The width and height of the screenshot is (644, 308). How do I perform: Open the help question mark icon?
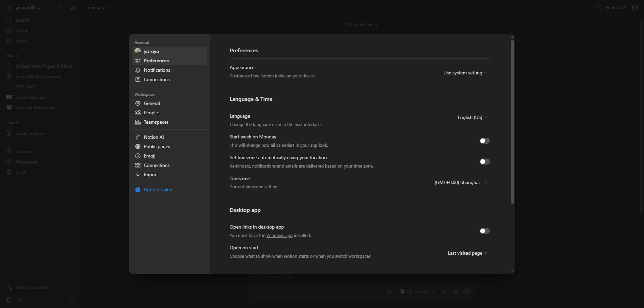click(72, 300)
